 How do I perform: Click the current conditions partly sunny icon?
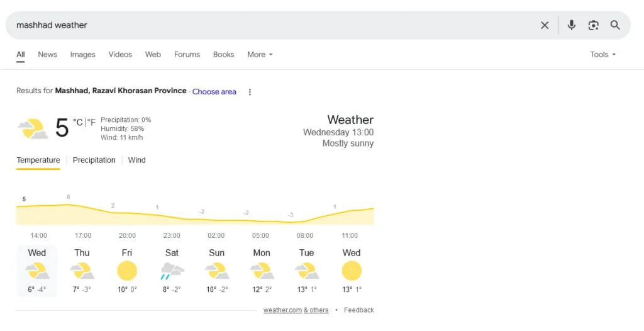coord(33,129)
